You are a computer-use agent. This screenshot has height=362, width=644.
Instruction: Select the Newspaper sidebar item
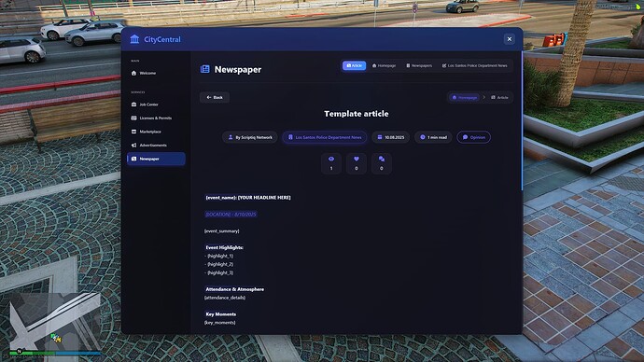click(x=156, y=159)
